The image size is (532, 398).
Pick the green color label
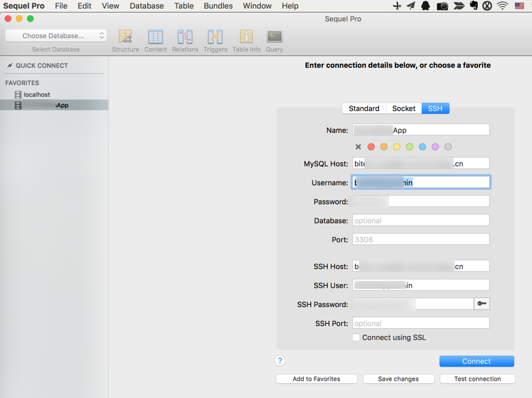point(410,146)
